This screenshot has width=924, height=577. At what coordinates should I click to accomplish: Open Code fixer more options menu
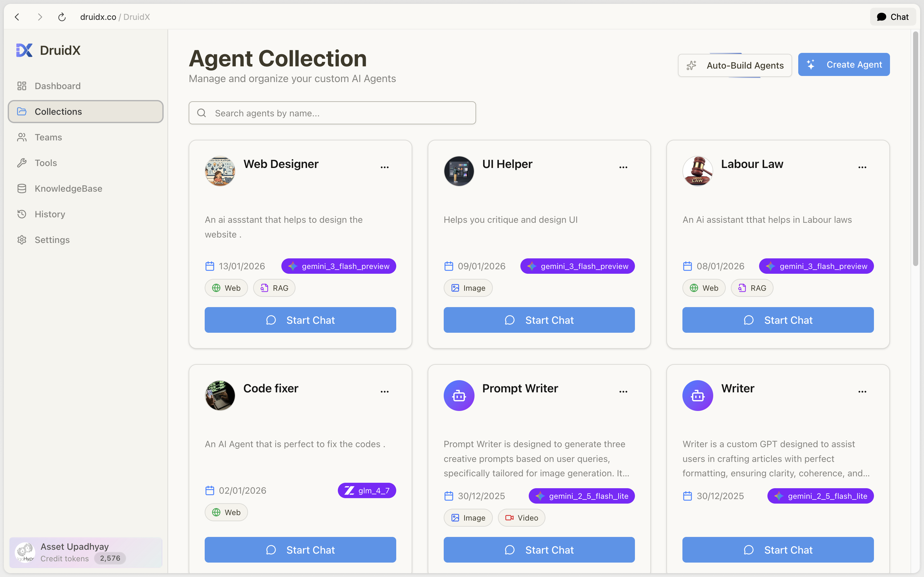pyautogui.click(x=384, y=391)
